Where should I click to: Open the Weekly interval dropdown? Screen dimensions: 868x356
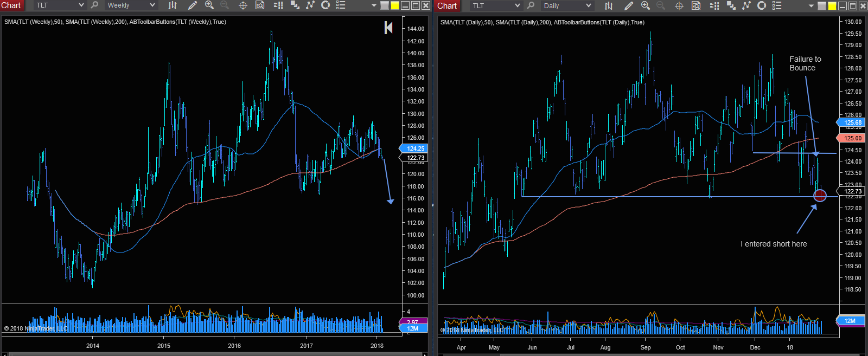pyautogui.click(x=130, y=5)
